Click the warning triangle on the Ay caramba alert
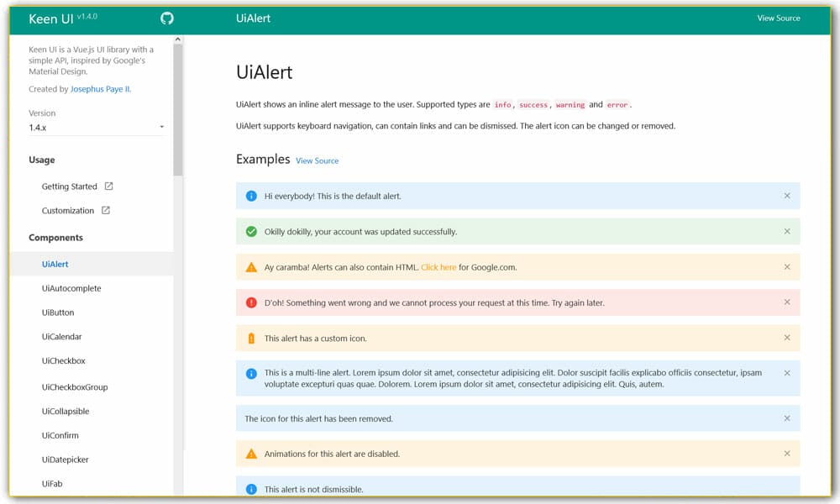This screenshot has height=504, width=840. [250, 265]
